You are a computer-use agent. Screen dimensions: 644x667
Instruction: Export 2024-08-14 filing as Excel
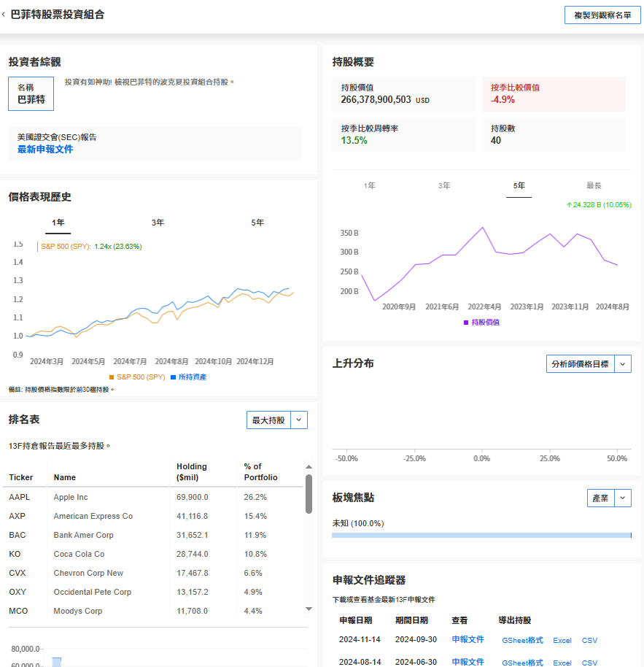pyautogui.click(x=562, y=663)
